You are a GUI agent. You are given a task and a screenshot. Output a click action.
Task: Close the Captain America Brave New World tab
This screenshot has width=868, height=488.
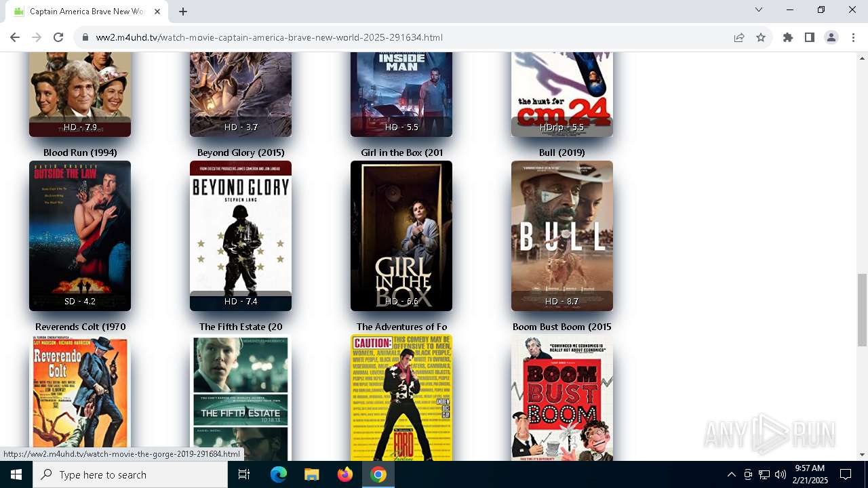pyautogui.click(x=157, y=12)
